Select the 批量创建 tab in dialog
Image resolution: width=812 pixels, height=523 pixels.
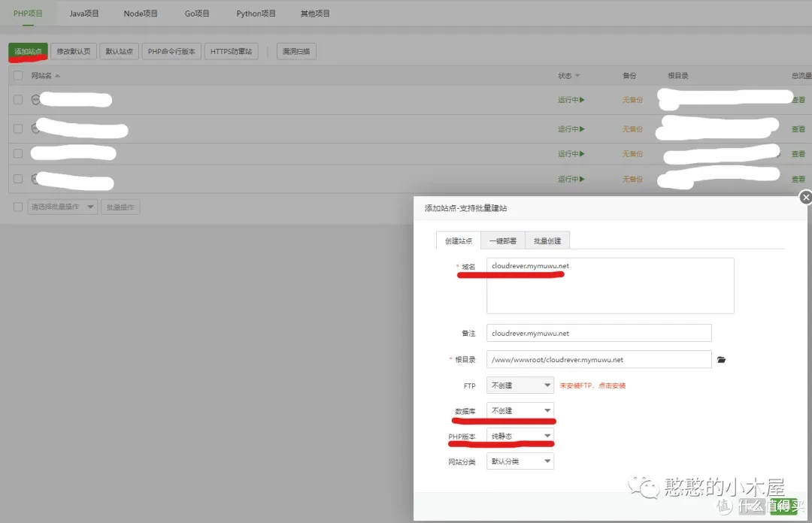tap(547, 240)
